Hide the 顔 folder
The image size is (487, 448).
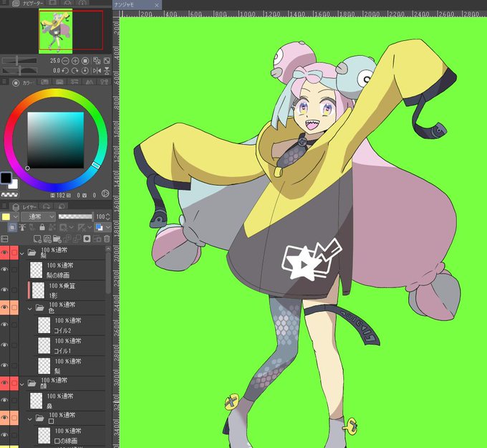(x=4, y=383)
